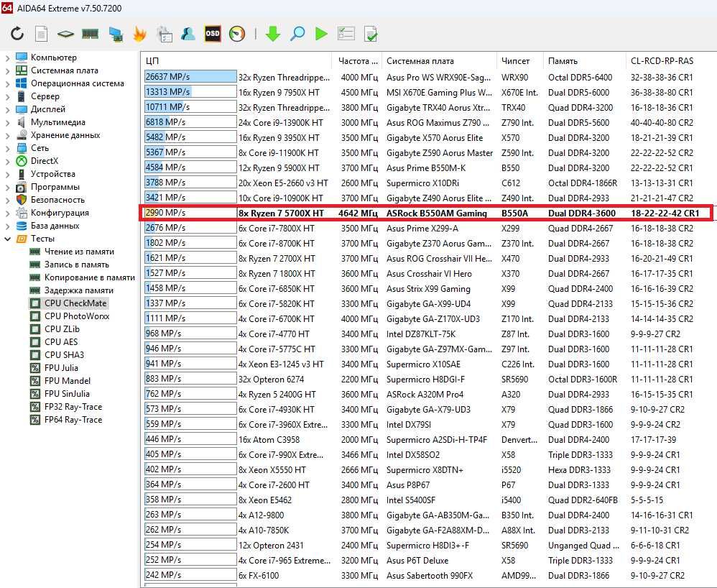
Task: Select CPU AES benchmark
Action: click(x=61, y=342)
